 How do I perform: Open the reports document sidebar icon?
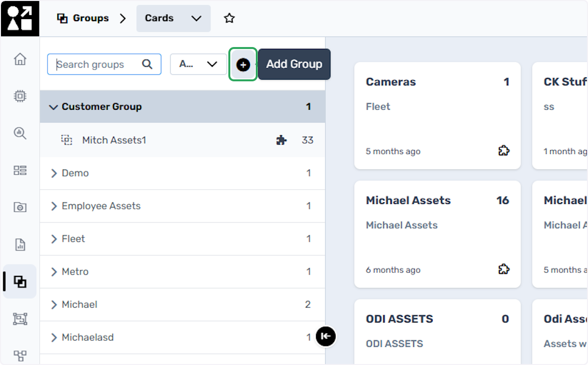coord(20,244)
